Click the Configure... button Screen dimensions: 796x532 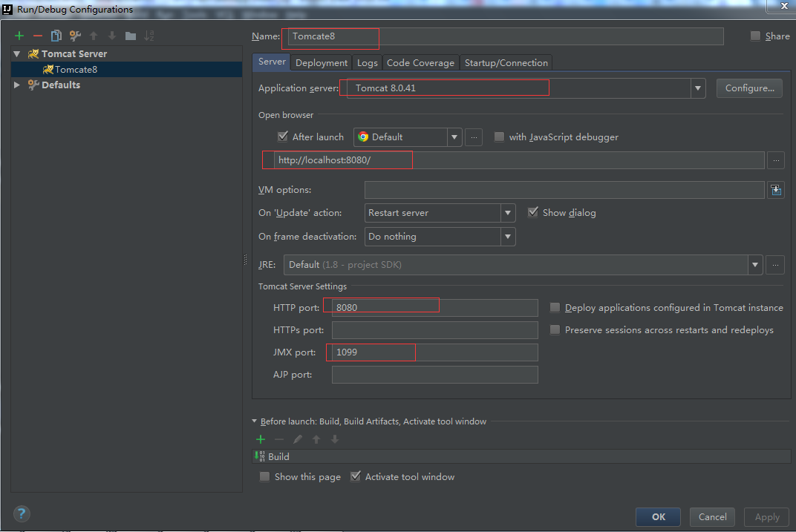point(749,88)
